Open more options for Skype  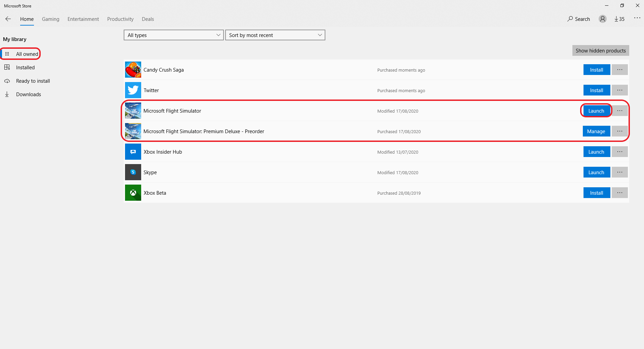[x=620, y=172]
